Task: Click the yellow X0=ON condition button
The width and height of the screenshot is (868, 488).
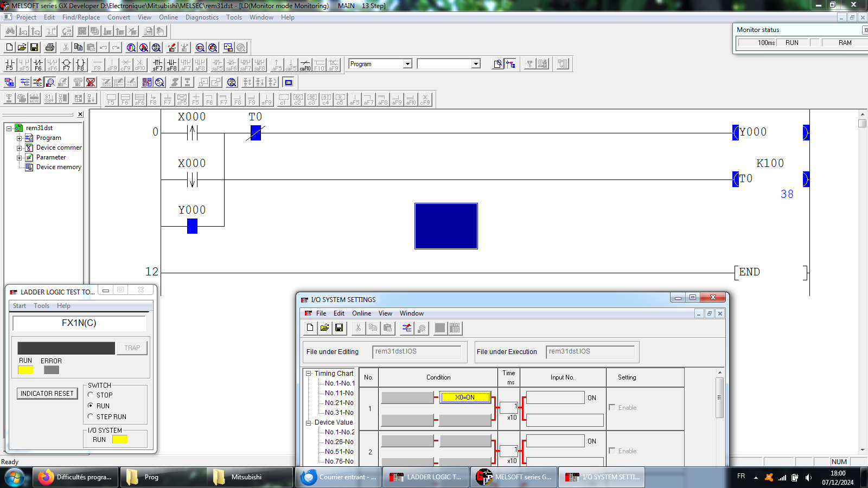Action: pyautogui.click(x=465, y=397)
